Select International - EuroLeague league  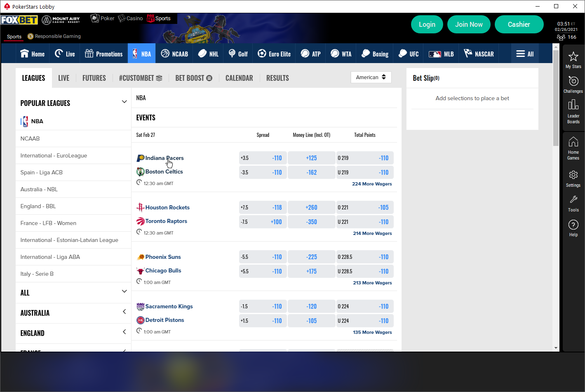[x=73, y=155]
